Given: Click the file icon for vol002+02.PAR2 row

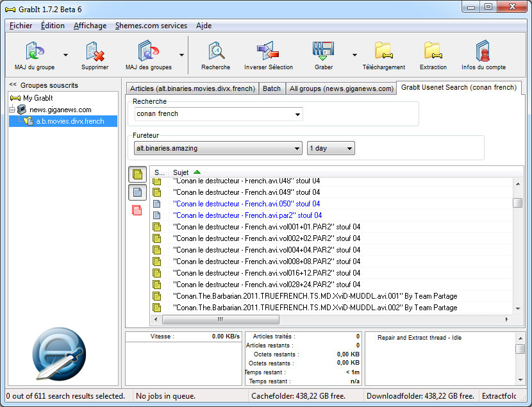Looking at the screenshot, I should pos(157,238).
